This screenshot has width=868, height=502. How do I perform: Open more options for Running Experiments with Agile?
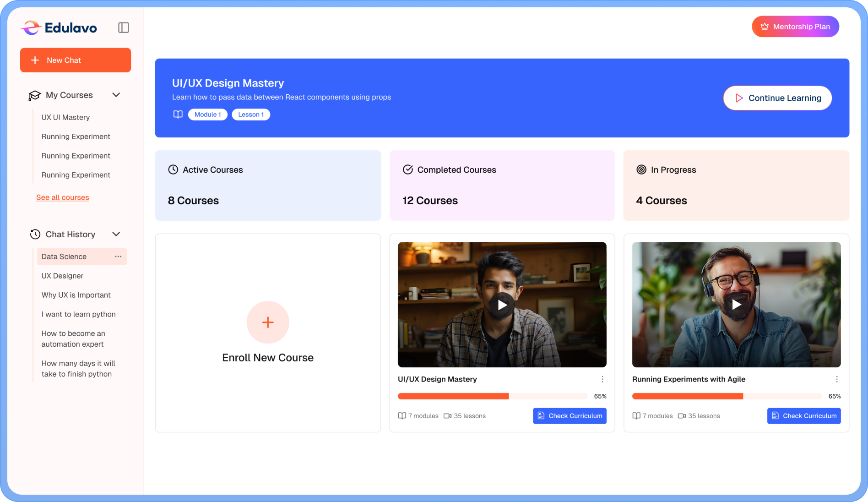coord(836,379)
